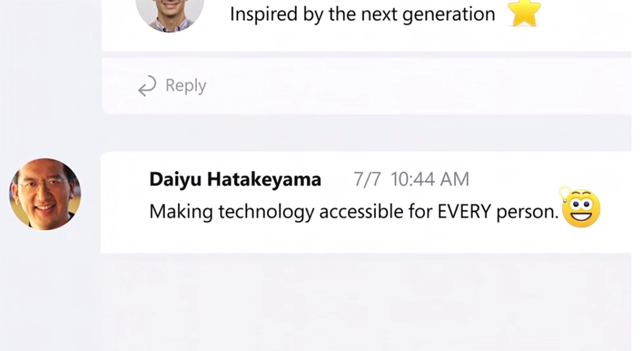
Task: Click the partially visible avatar at top
Action: point(170,13)
